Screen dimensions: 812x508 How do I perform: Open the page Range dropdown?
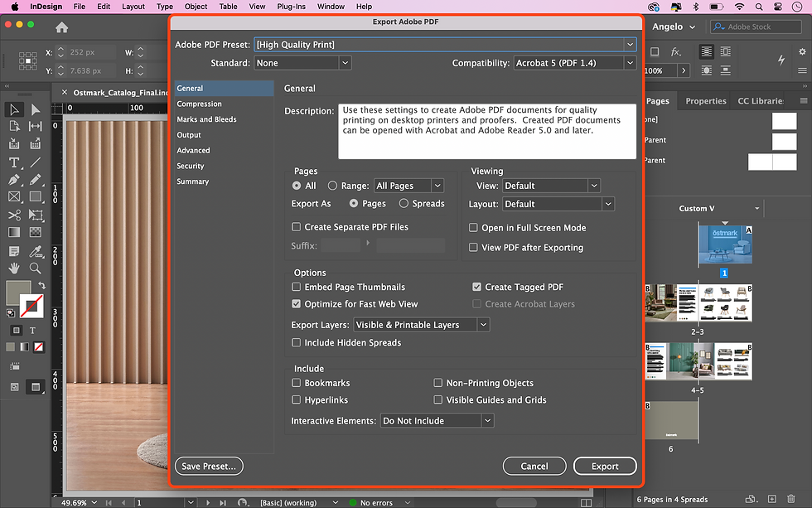(x=409, y=186)
